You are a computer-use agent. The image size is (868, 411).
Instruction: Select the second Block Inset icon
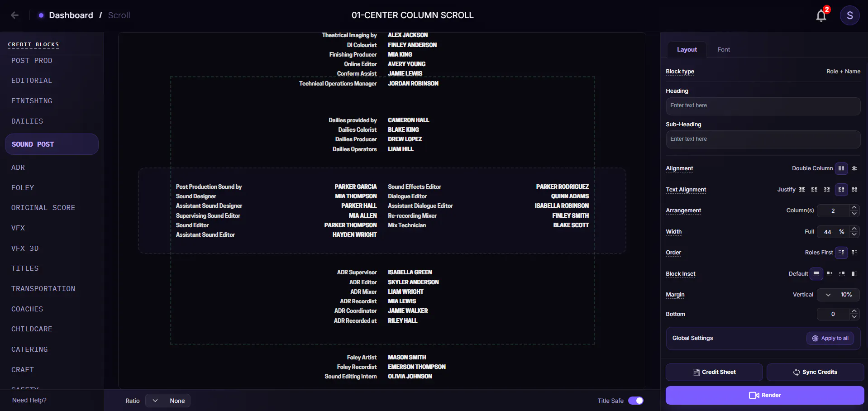pos(829,274)
